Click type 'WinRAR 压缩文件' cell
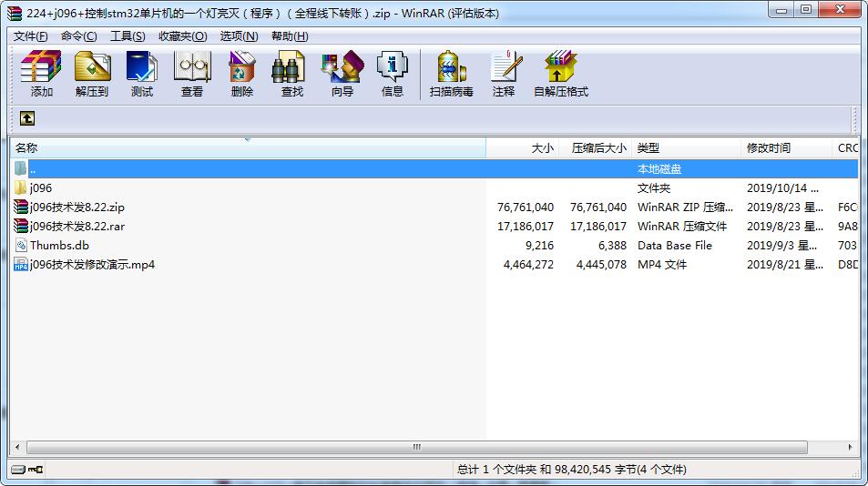Screen dimensions: 868x486 tap(682, 226)
